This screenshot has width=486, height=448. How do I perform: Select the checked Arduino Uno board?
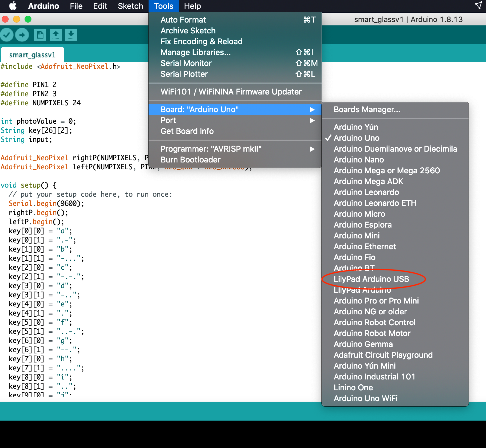395,138
